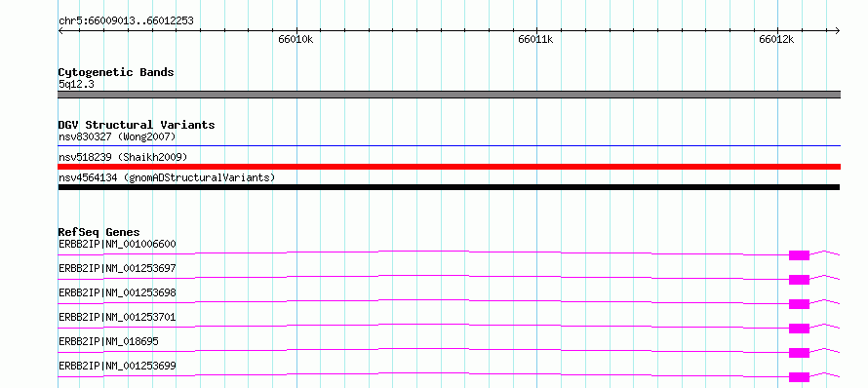Select the magenta exon box of NM_001253699
The width and height of the screenshot is (868, 388).
tap(799, 377)
